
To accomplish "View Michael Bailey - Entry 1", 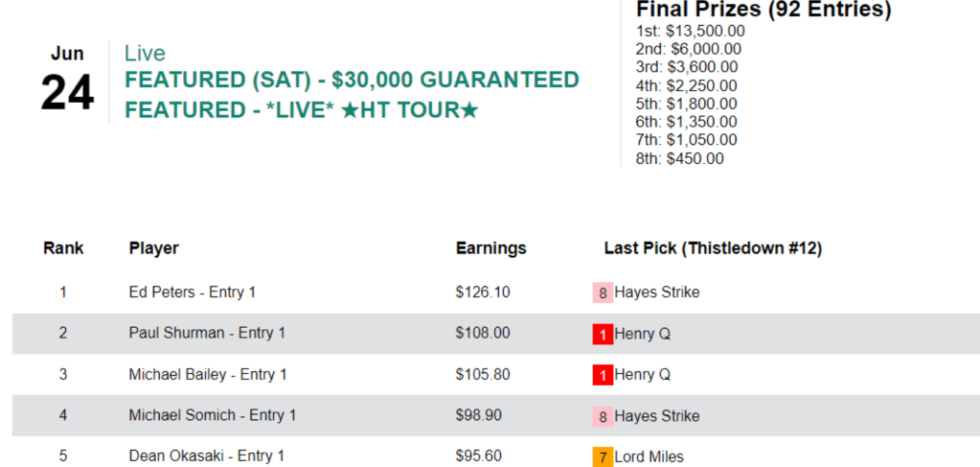I will coord(208,374).
